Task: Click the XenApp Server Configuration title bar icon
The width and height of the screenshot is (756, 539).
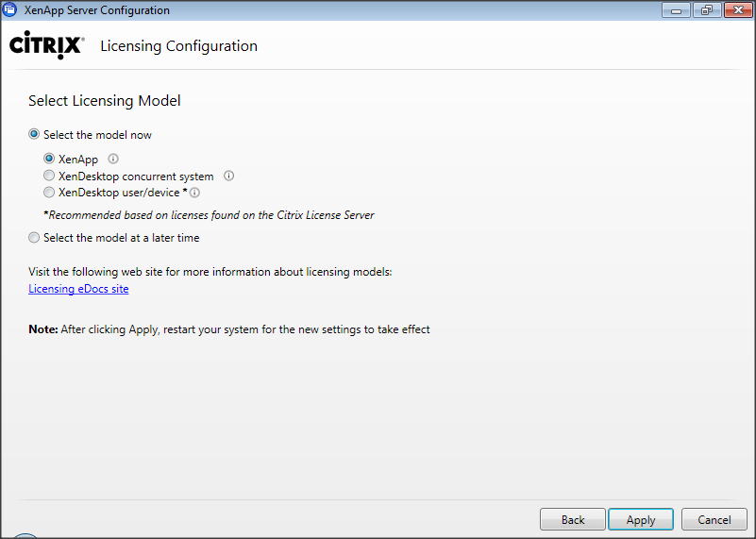Action: coord(10,10)
